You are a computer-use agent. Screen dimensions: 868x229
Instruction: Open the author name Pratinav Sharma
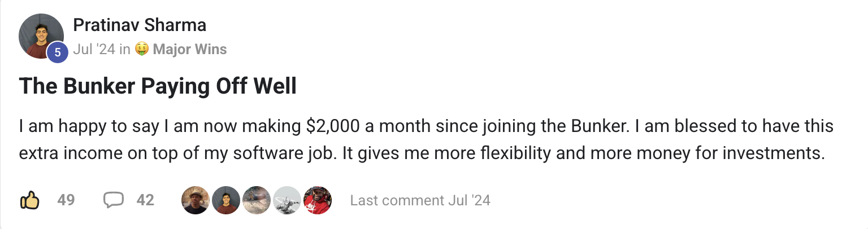click(x=140, y=25)
